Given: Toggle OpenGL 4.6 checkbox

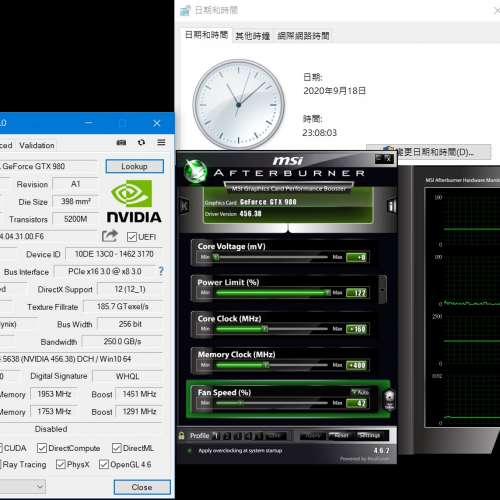Looking at the screenshot, I should pos(104,464).
